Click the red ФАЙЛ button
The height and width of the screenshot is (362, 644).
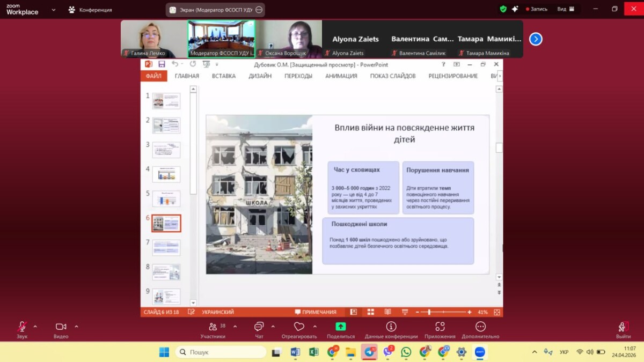[x=153, y=76]
